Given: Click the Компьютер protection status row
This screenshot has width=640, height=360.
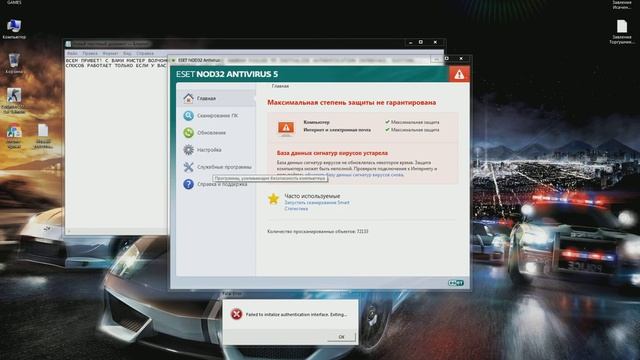Looking at the screenshot, I should point(371,122).
